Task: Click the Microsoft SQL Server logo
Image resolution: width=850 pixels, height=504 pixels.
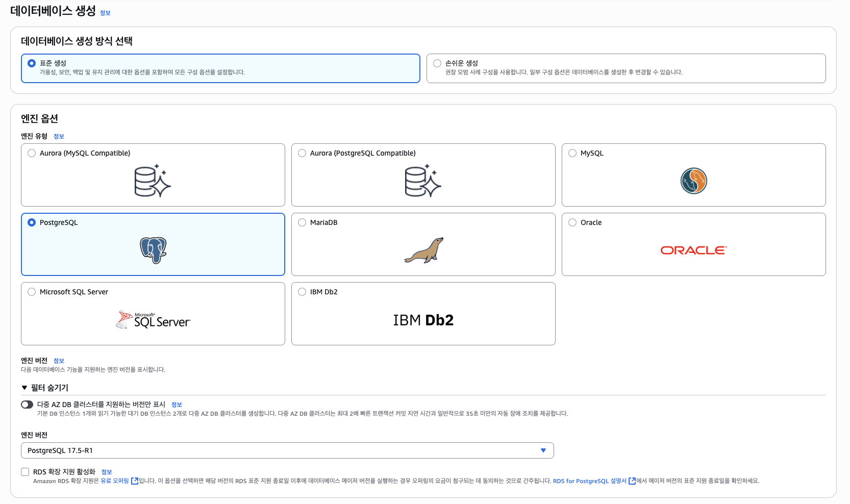Action: click(x=153, y=320)
